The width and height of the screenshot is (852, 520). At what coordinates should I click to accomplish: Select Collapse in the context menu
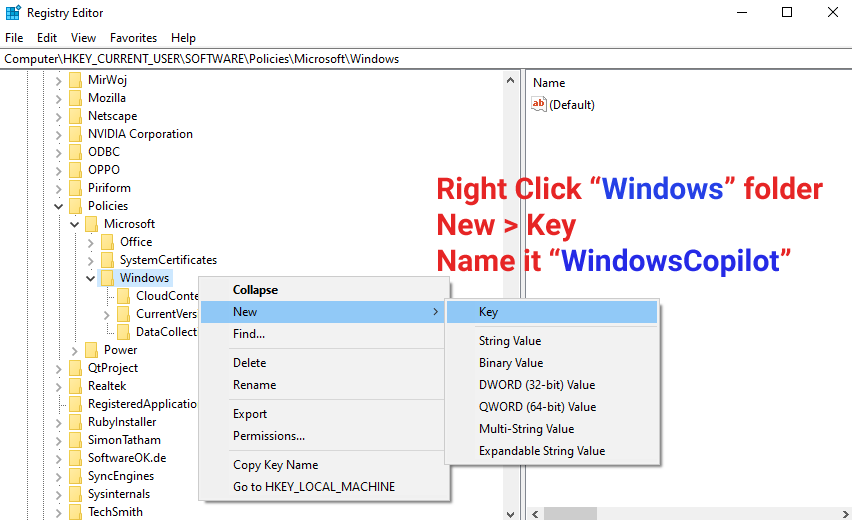tap(323, 290)
